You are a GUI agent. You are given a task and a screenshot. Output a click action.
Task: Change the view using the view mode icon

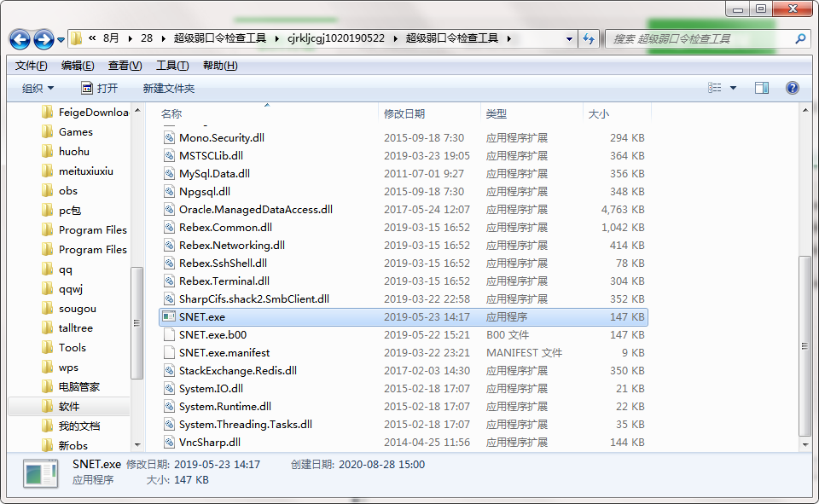[x=715, y=88]
